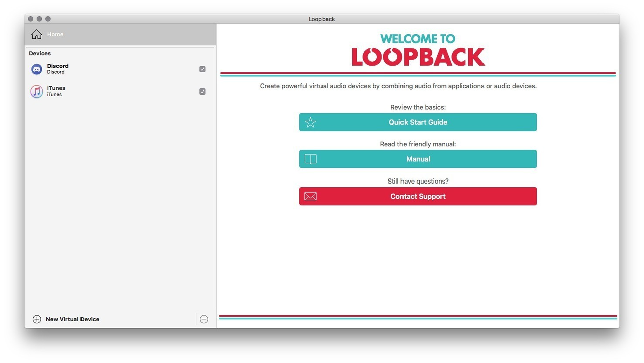644x363 pixels.
Task: Click 'Review the basics:' text
Action: point(418,107)
